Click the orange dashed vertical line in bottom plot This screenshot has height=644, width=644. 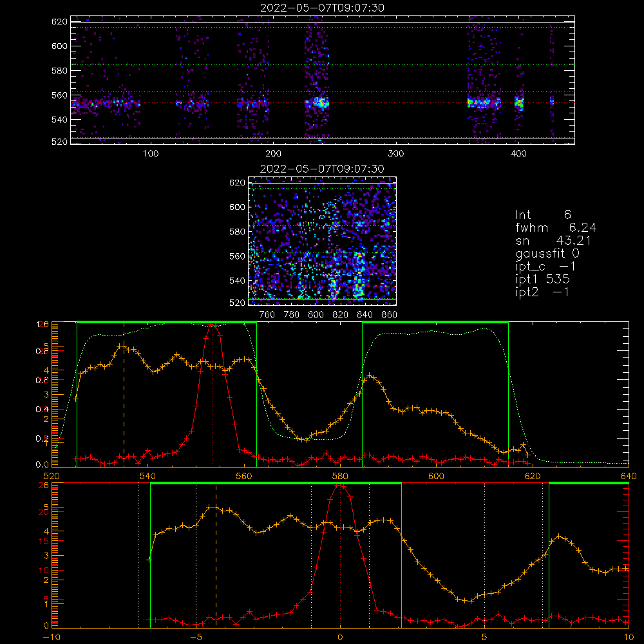216,555
